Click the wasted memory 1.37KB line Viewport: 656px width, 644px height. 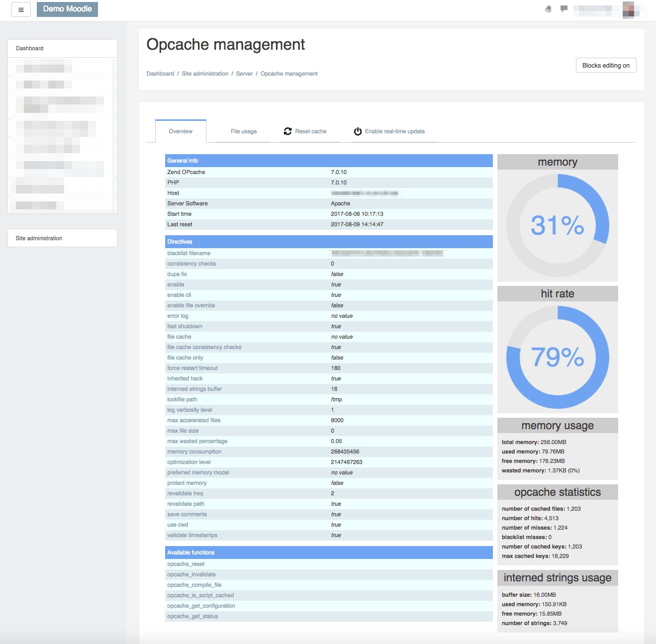pos(541,470)
